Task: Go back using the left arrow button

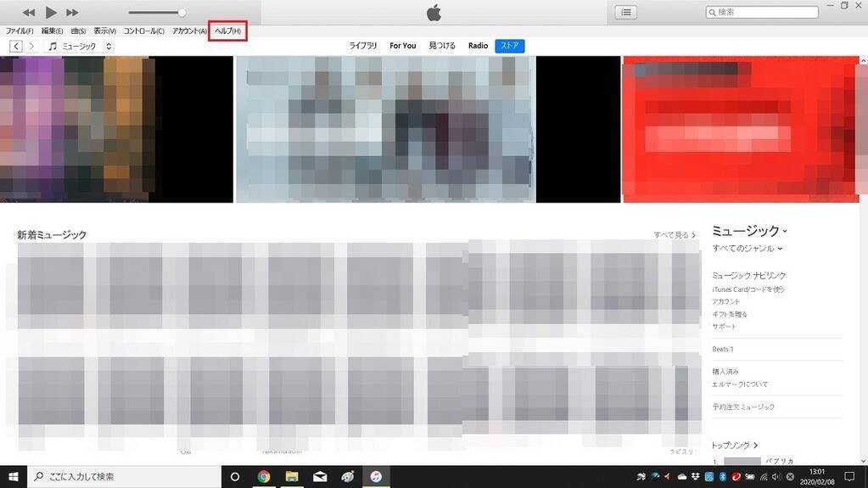Action: 15,47
